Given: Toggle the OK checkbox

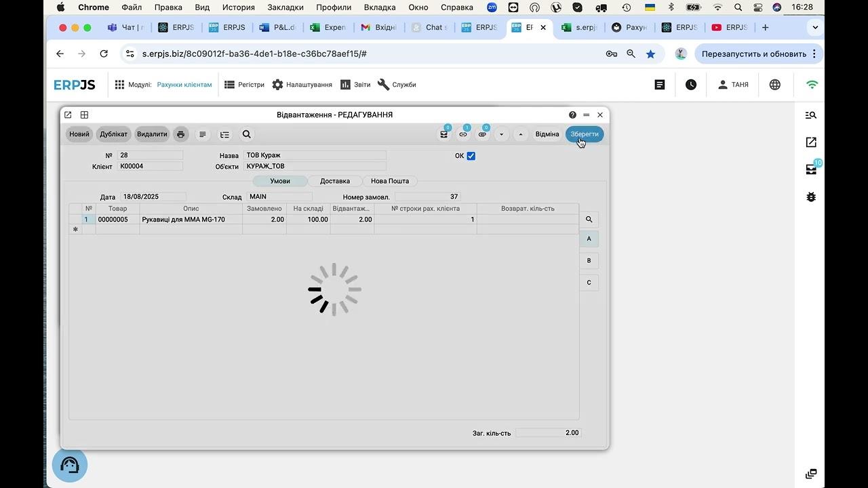Looking at the screenshot, I should pyautogui.click(x=471, y=156).
